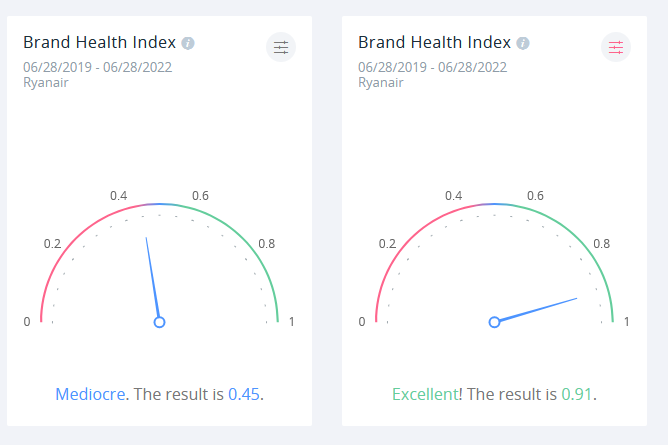Open the gray filter settings icon

(x=281, y=47)
